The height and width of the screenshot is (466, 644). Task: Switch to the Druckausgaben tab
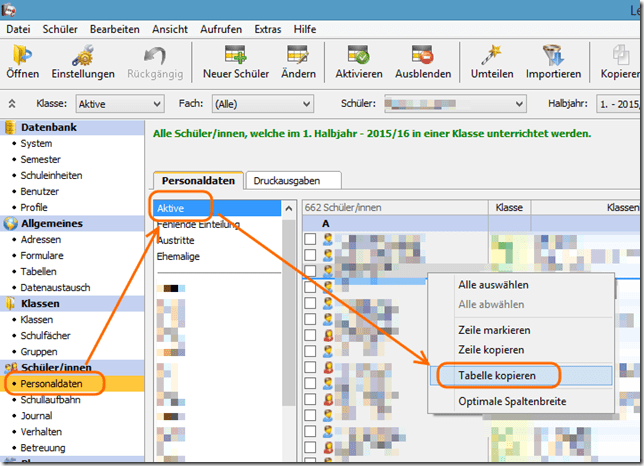click(291, 180)
